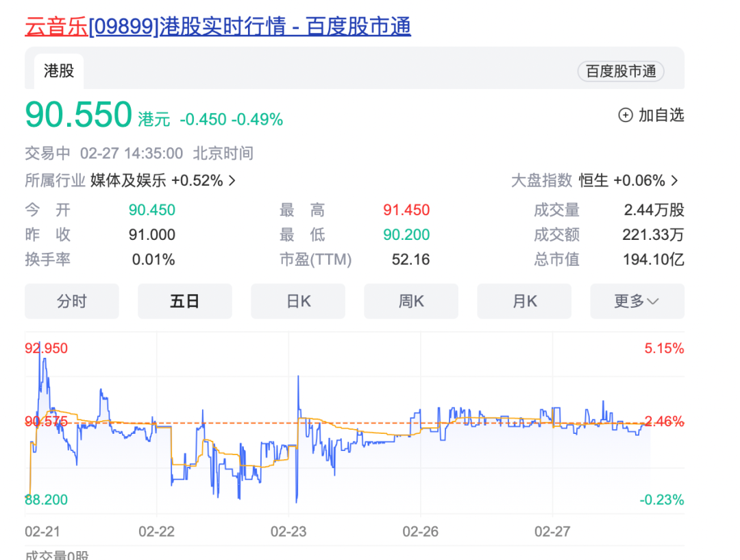Click the 5.15% chart axis label

pos(664,348)
